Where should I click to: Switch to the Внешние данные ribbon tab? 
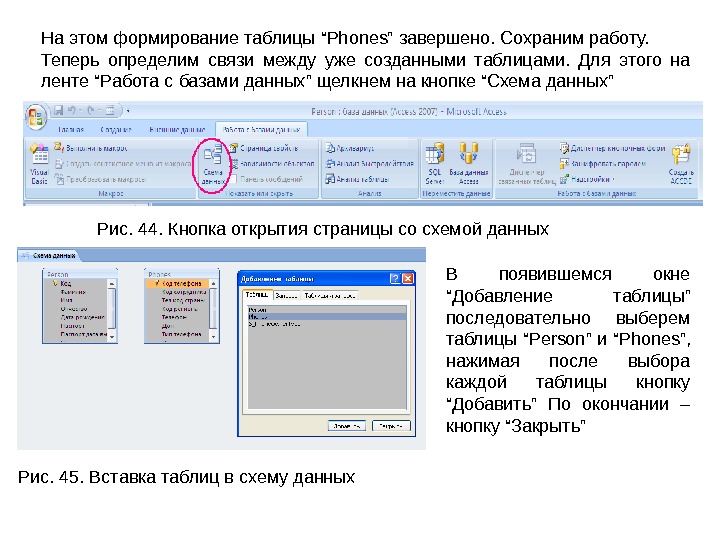click(177, 130)
